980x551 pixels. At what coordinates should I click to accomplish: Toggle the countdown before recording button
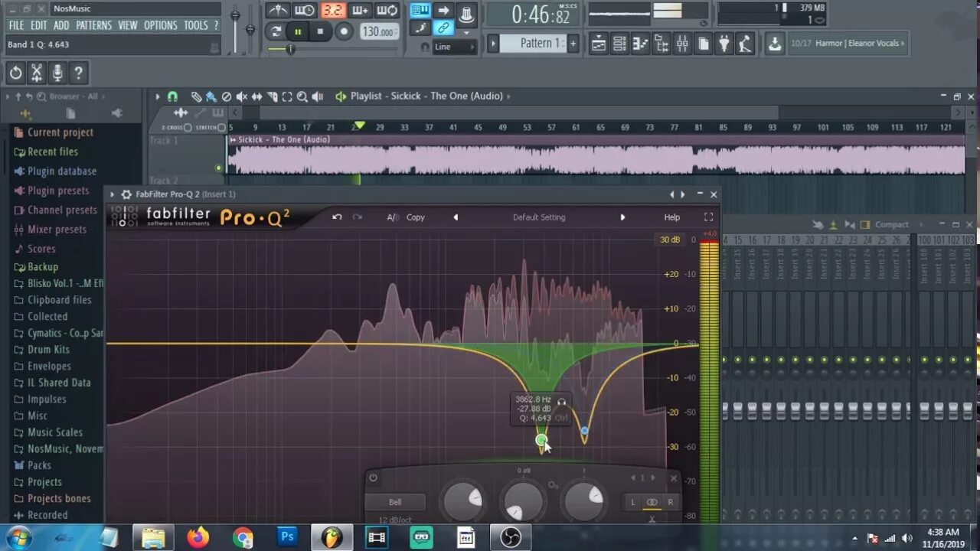[x=332, y=11]
